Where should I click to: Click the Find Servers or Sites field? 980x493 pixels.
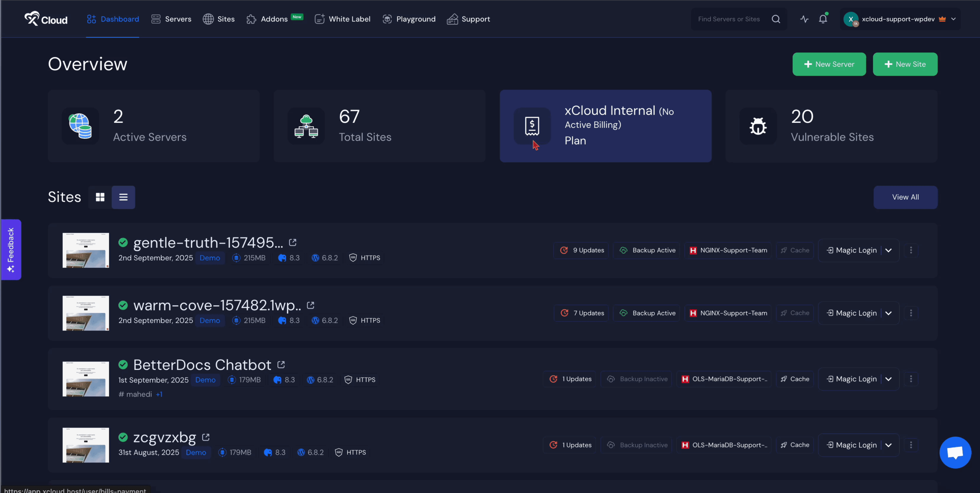(729, 19)
